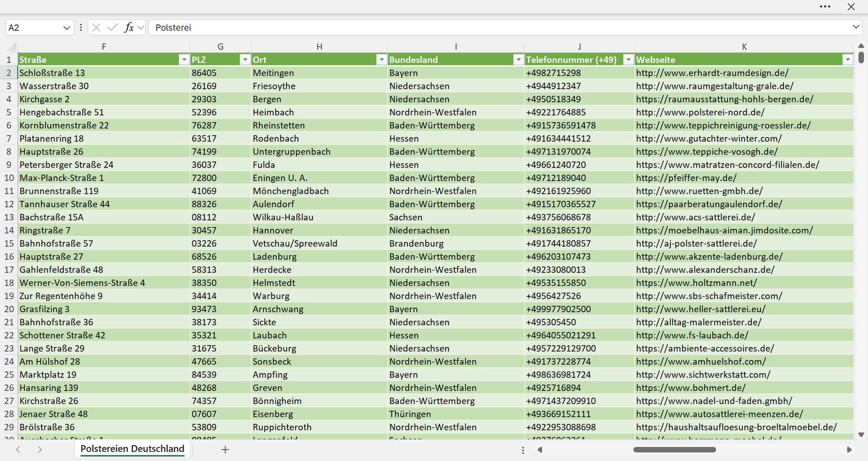Open link raumgestaltung-grale.de
868x461 pixels.
[715, 86]
